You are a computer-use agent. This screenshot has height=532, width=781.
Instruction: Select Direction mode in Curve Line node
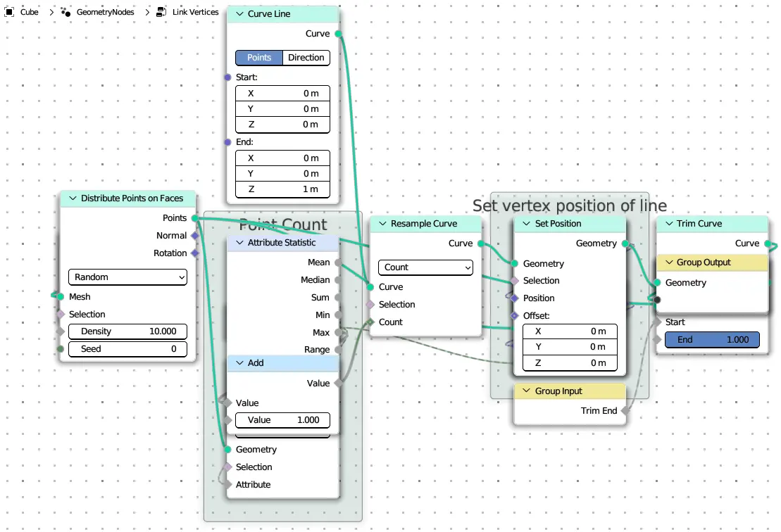pos(306,58)
